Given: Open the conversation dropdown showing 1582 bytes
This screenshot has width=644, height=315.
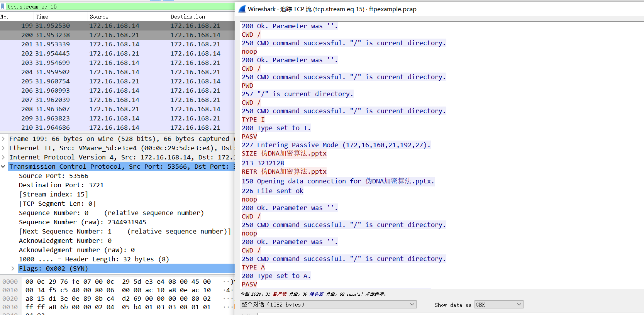Looking at the screenshot, I should pyautogui.click(x=328, y=305).
